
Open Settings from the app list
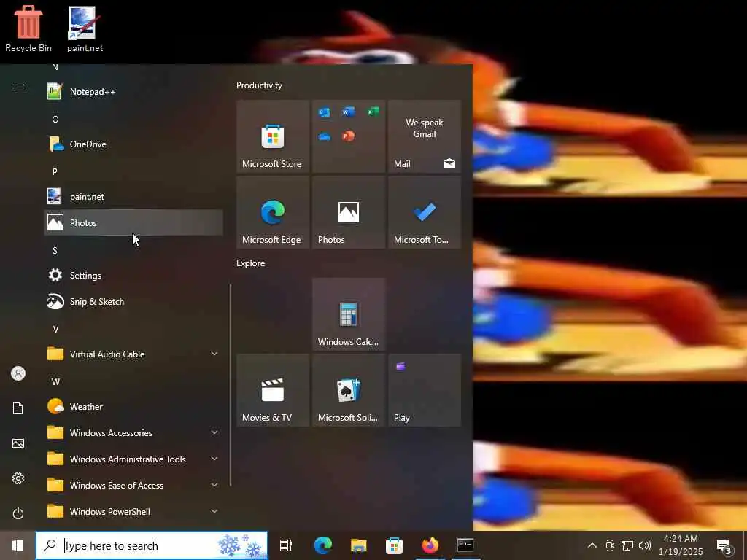tap(133, 275)
